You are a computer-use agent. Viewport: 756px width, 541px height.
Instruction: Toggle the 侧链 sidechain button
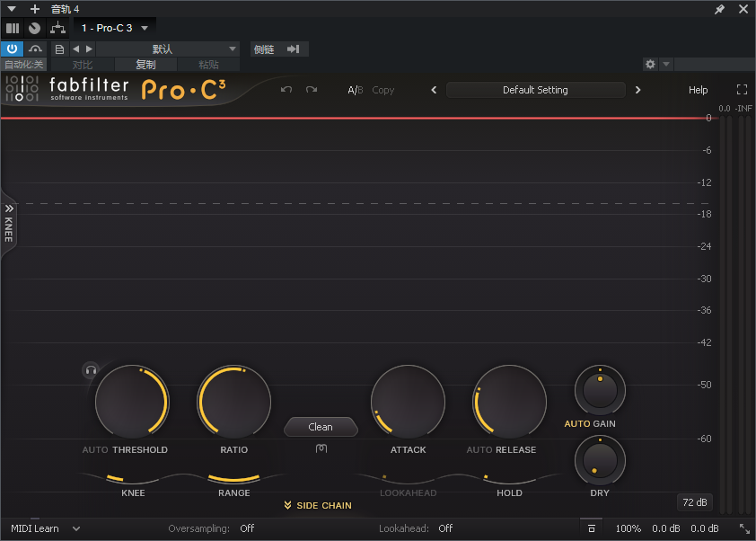pos(264,49)
